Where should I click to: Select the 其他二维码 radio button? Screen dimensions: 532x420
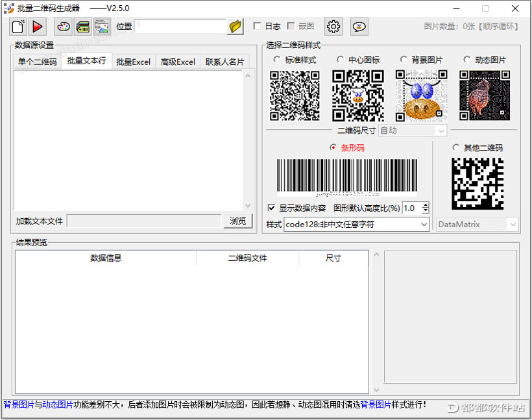click(456, 147)
